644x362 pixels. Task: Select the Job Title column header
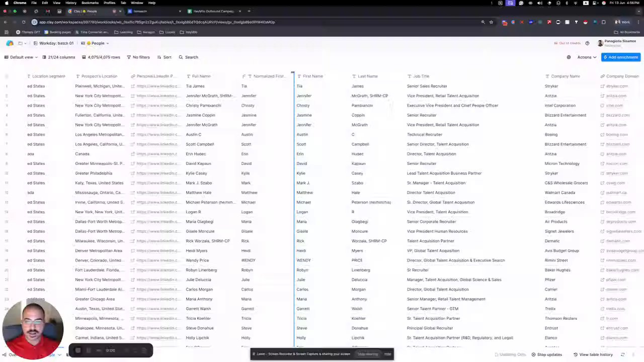coord(418,76)
